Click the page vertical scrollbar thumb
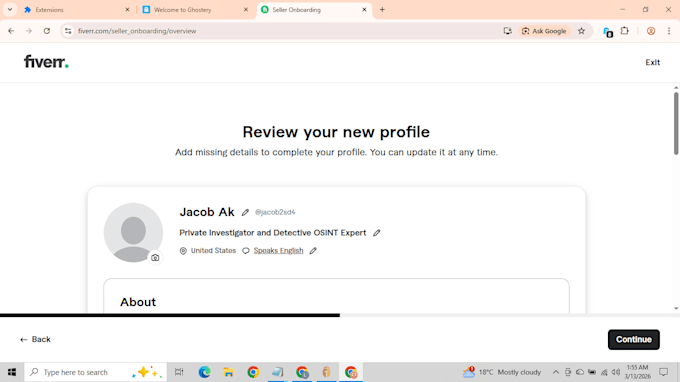Viewport: 680px width, 382px height. [676, 123]
